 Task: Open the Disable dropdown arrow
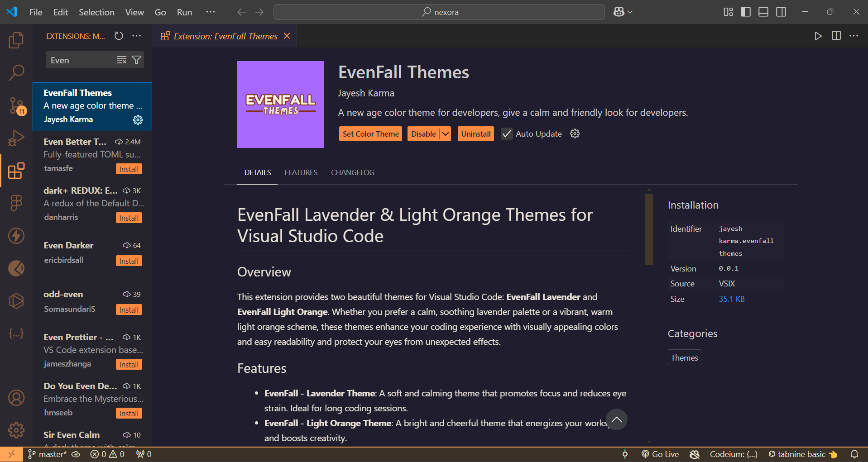coord(446,134)
